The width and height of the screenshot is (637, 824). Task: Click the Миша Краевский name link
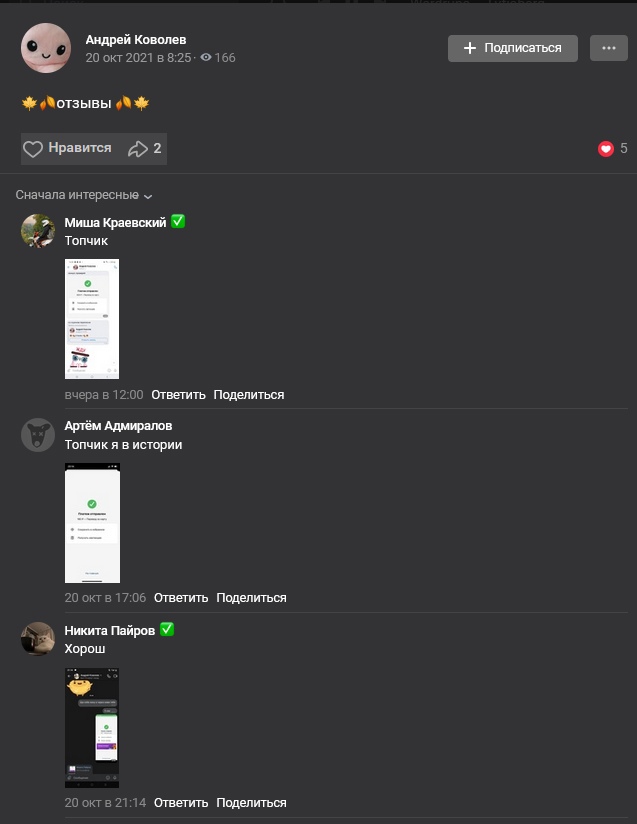click(x=115, y=222)
